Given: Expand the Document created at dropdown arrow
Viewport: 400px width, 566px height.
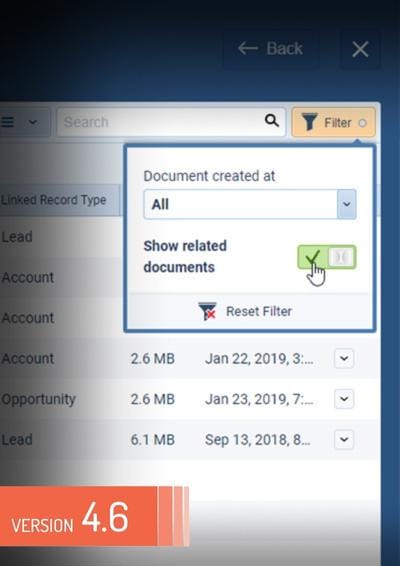Looking at the screenshot, I should (347, 204).
